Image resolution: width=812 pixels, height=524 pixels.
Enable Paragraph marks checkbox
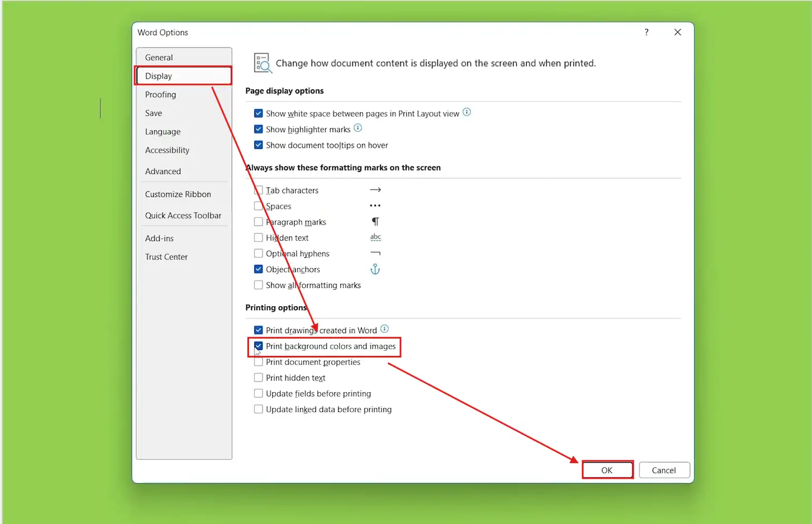coord(259,222)
